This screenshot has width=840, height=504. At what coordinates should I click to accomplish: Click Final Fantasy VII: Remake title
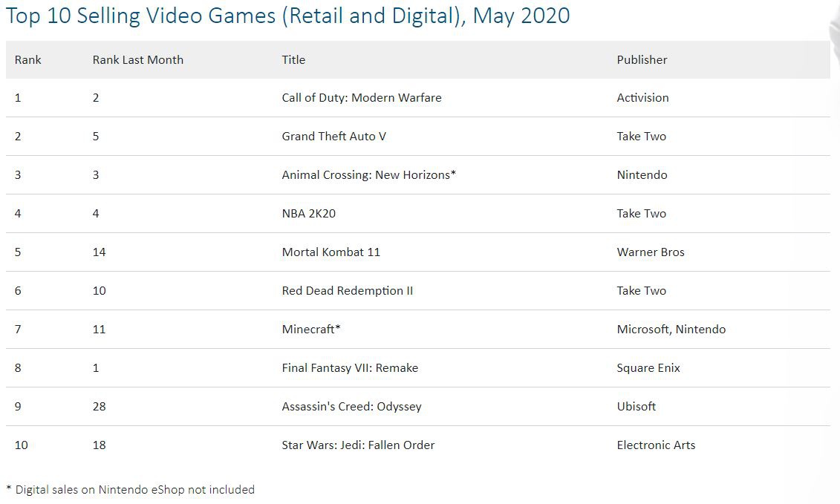350,368
